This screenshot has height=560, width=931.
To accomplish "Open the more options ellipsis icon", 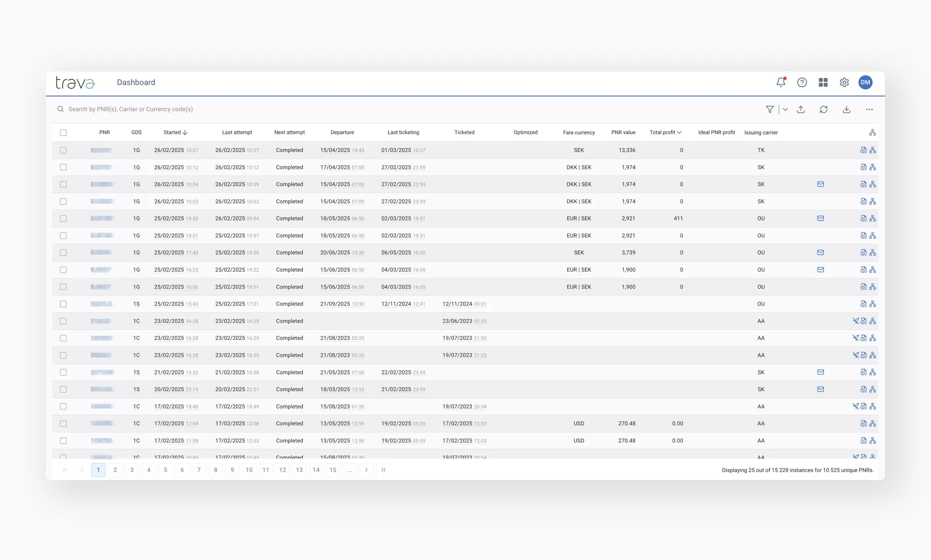I will tap(869, 109).
